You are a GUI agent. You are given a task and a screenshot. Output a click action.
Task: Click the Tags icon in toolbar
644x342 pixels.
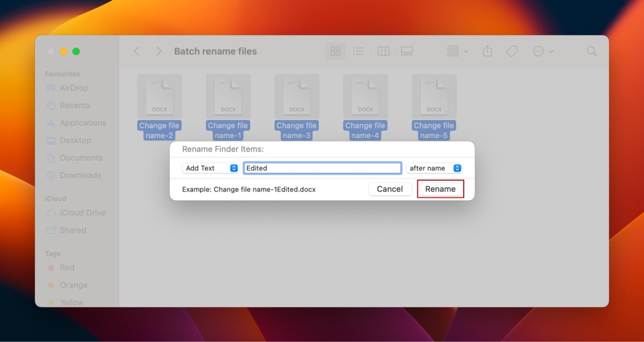512,51
